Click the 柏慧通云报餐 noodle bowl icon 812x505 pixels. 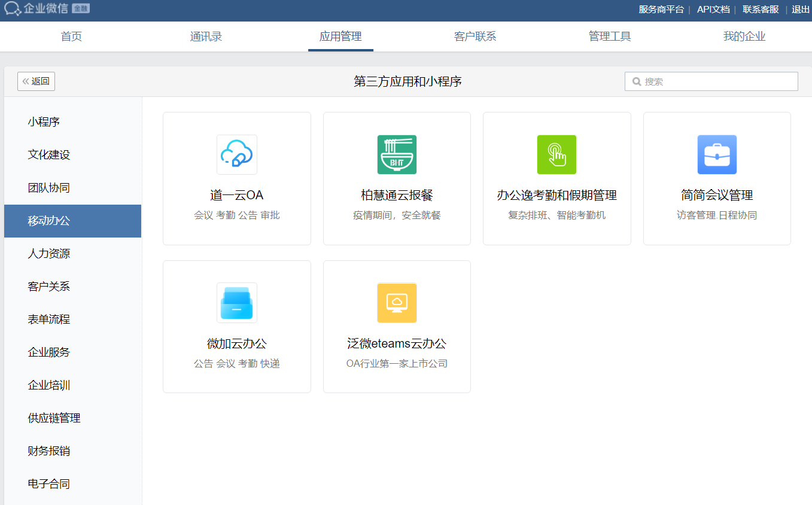[397, 154]
